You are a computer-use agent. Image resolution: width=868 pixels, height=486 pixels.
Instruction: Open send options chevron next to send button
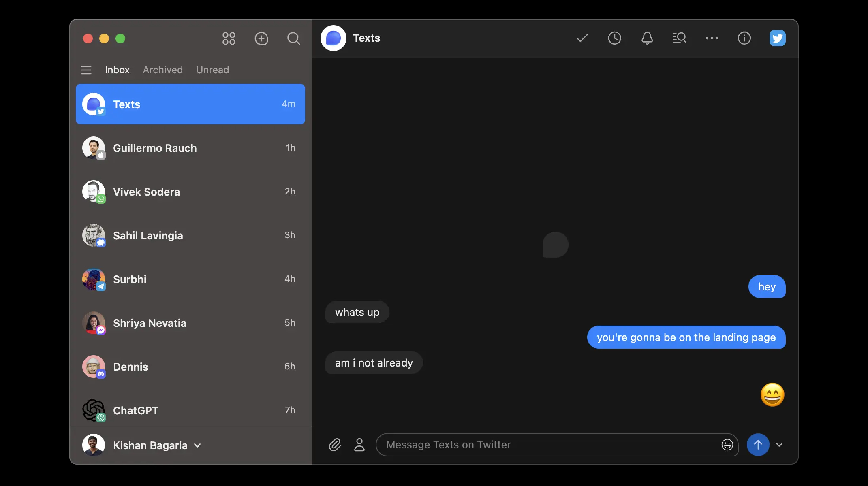tap(779, 445)
